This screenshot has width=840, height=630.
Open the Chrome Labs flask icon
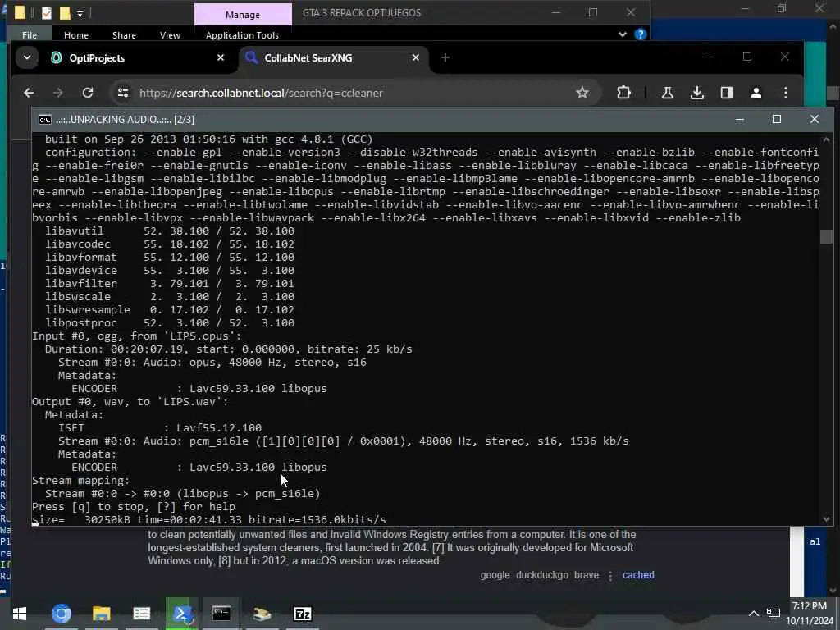(668, 93)
